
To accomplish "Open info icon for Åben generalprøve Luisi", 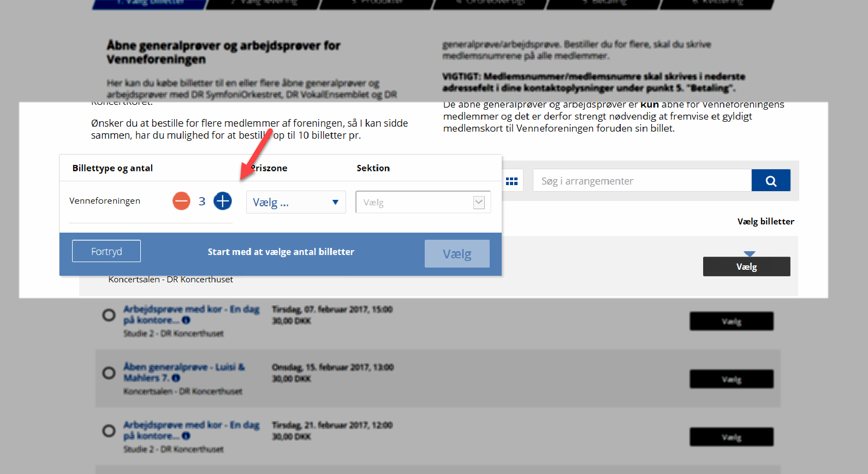I will point(176,378).
